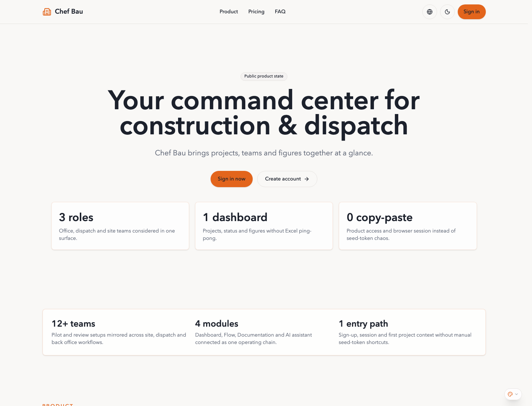
Task: Select the 0 copy-paste card
Action: click(x=407, y=226)
